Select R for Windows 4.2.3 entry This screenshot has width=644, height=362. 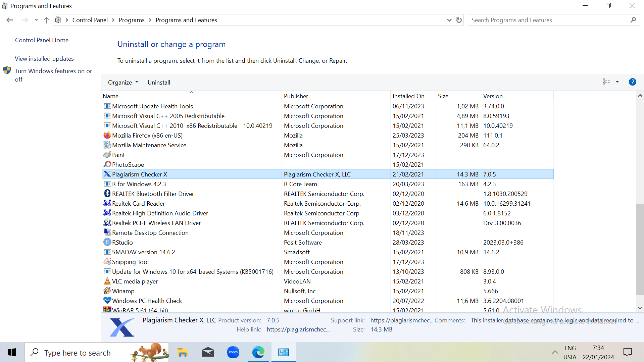pos(328,184)
